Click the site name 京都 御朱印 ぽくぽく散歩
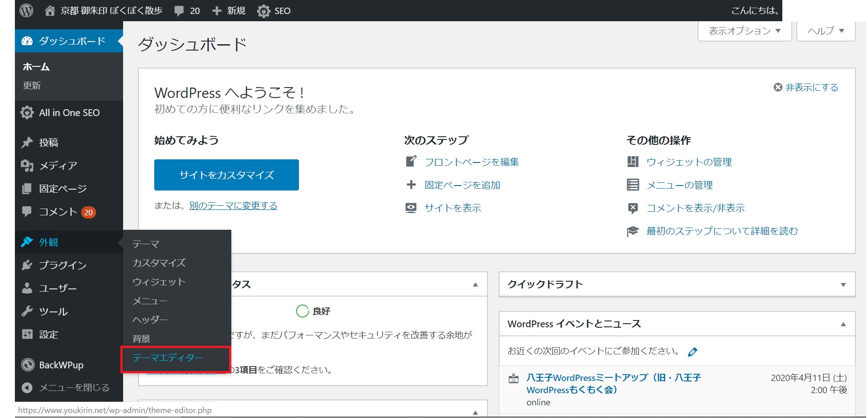Image resolution: width=868 pixels, height=418 pixels. tap(111, 10)
